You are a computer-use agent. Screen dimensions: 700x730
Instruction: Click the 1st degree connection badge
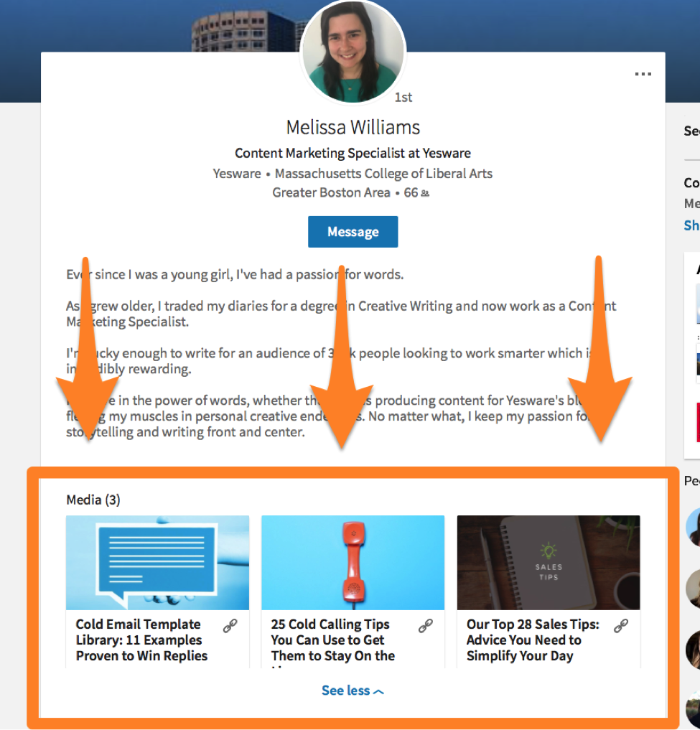[403, 97]
